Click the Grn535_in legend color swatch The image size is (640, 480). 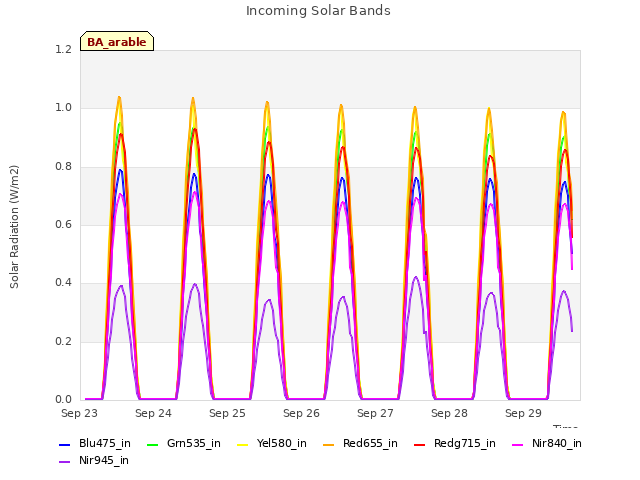[152, 444]
